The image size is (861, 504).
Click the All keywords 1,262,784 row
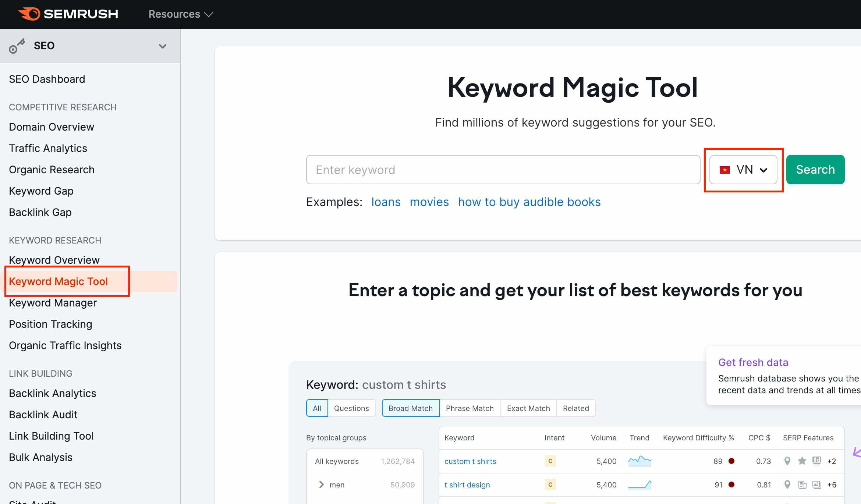pos(365,461)
